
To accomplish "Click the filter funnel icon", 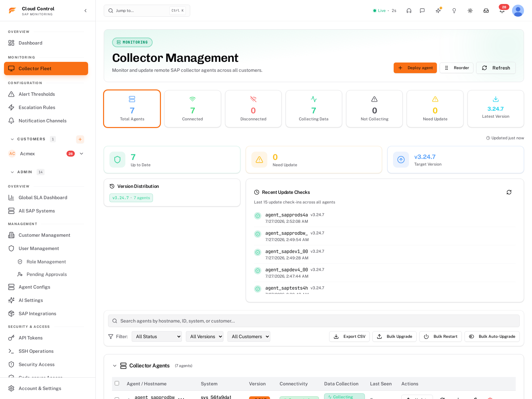I will 111,336.
